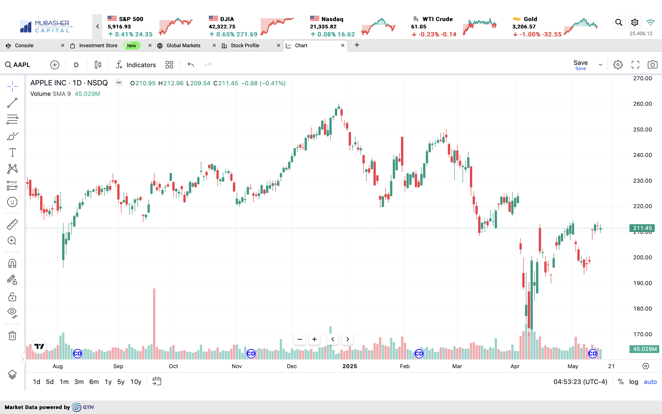Open chart settings gear in toolbar

click(618, 65)
